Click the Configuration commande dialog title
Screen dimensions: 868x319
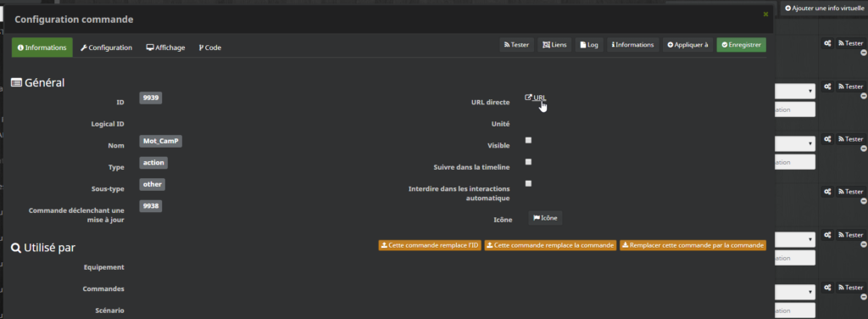[x=74, y=20]
